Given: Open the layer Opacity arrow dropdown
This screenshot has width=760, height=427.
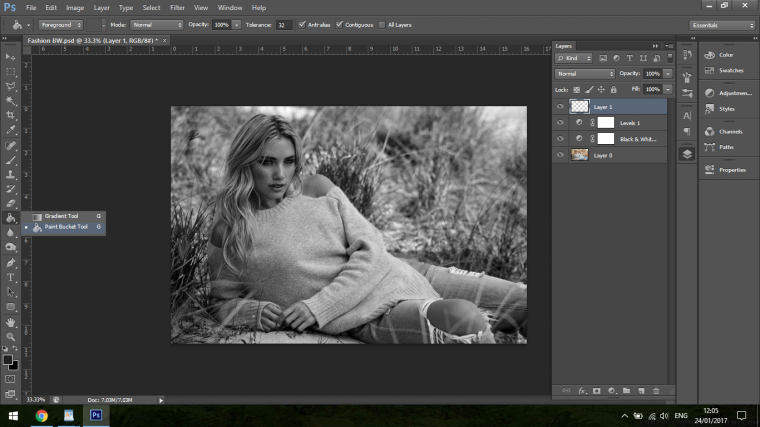Looking at the screenshot, I should (668, 74).
